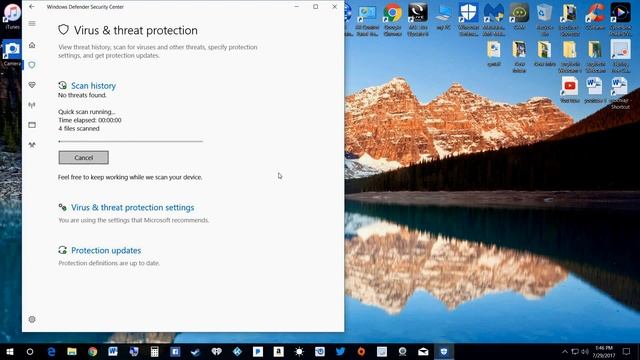640x360 pixels.
Task: Open Mail from the taskbar
Action: pos(423,351)
